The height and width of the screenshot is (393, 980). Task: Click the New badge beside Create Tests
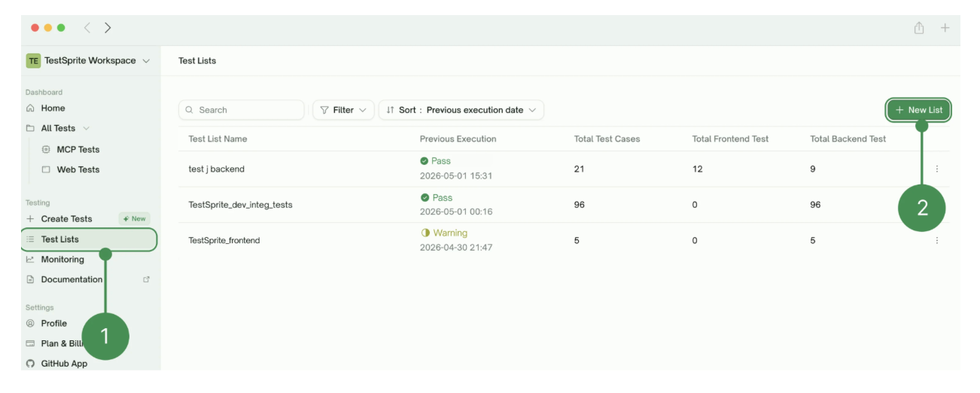point(135,219)
